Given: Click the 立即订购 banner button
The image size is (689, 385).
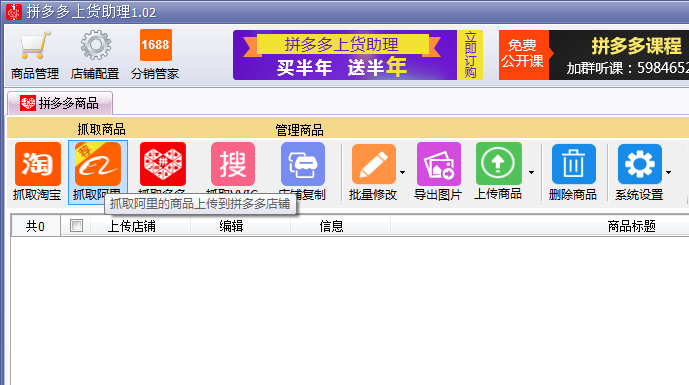Looking at the screenshot, I should (470, 55).
